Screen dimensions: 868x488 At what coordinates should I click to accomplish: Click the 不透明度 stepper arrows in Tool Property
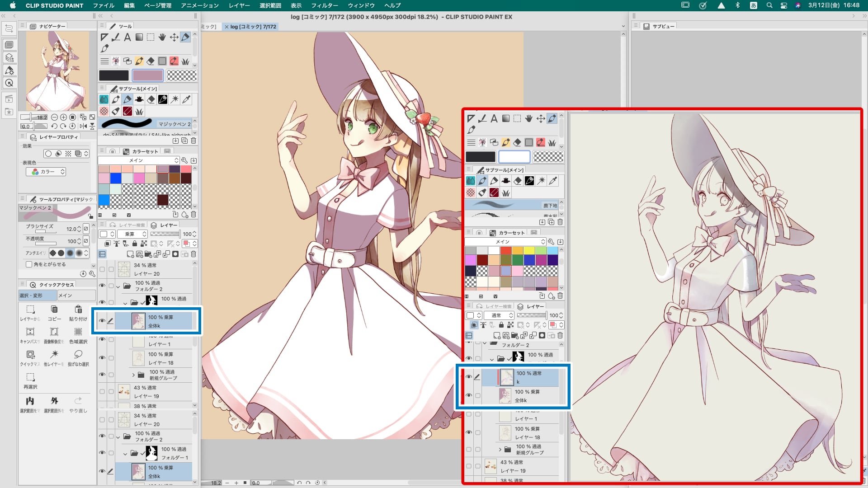(79, 241)
